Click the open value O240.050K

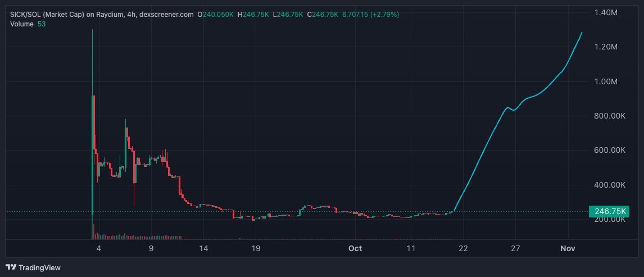[216, 15]
